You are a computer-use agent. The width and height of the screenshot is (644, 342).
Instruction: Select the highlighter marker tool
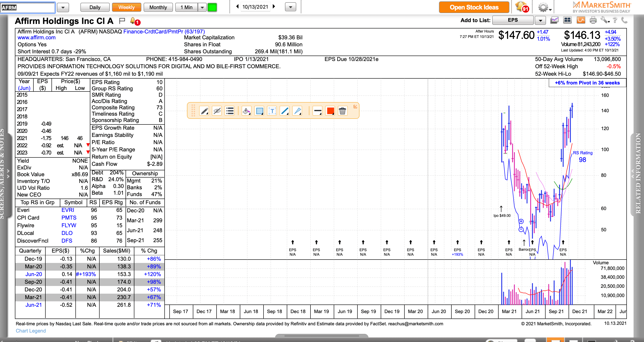(247, 111)
